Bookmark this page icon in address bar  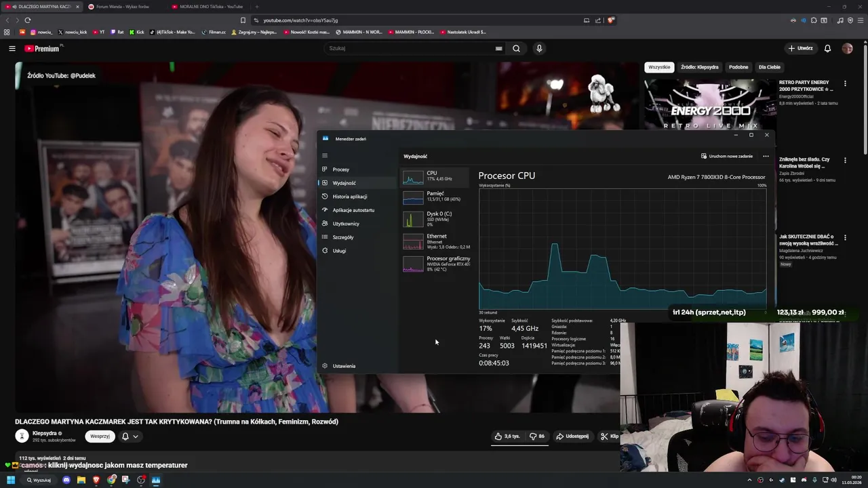243,20
